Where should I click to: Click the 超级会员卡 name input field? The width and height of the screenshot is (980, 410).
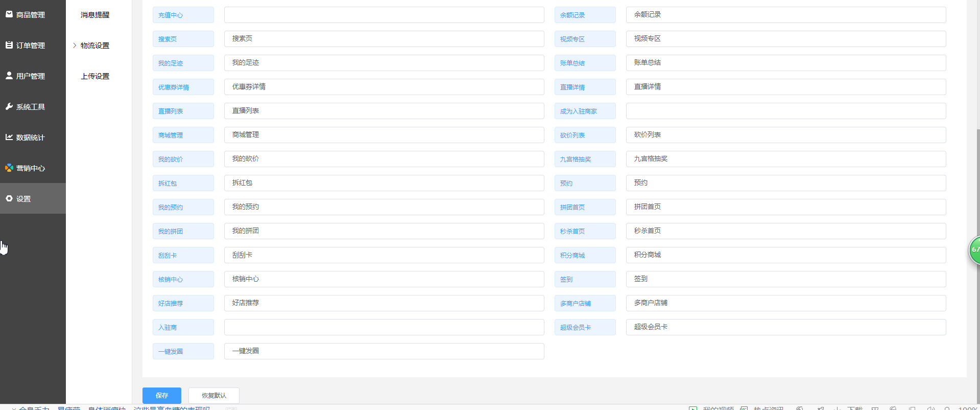[786, 327]
